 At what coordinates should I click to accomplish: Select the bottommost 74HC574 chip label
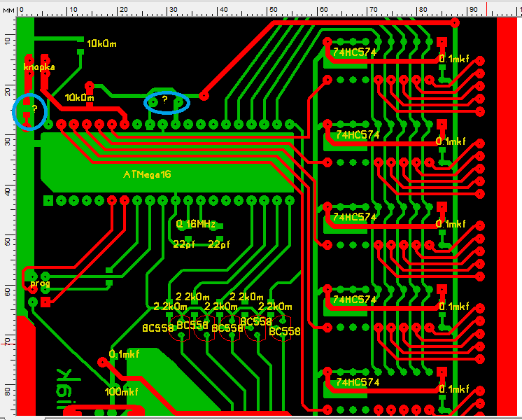pyautogui.click(x=358, y=382)
